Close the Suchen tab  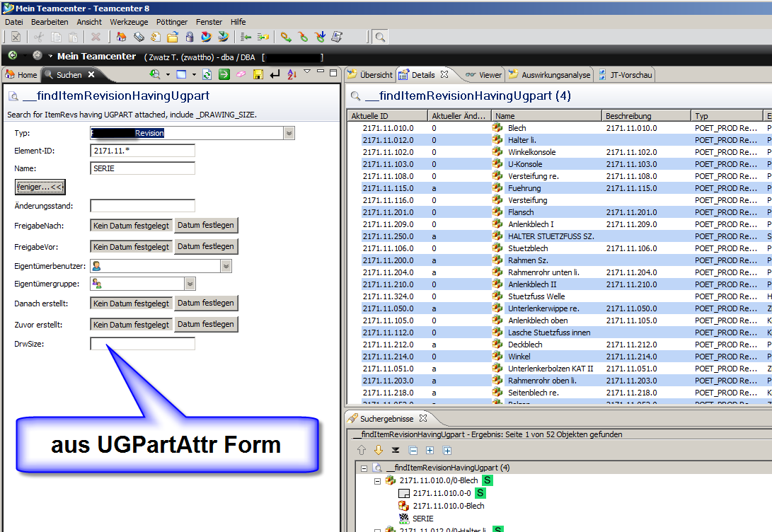91,74
